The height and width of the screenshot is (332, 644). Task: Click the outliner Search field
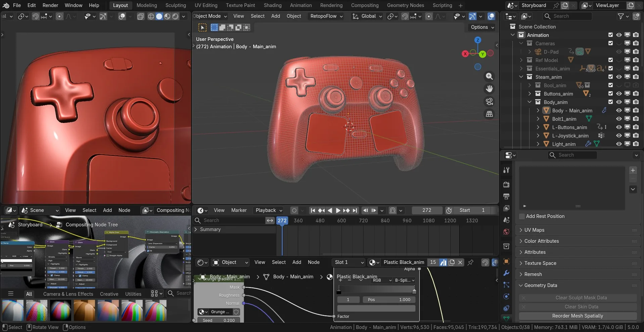567,16
